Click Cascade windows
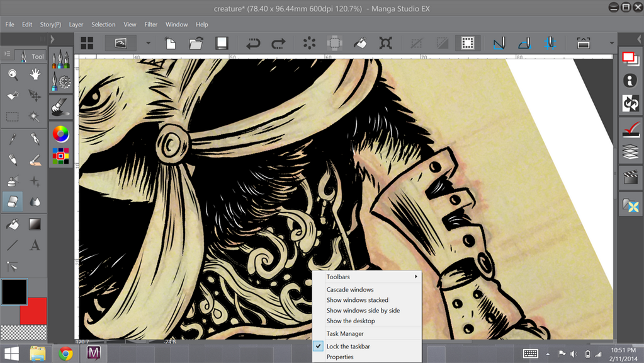Viewport: 644px width, 363px height. 350,290
